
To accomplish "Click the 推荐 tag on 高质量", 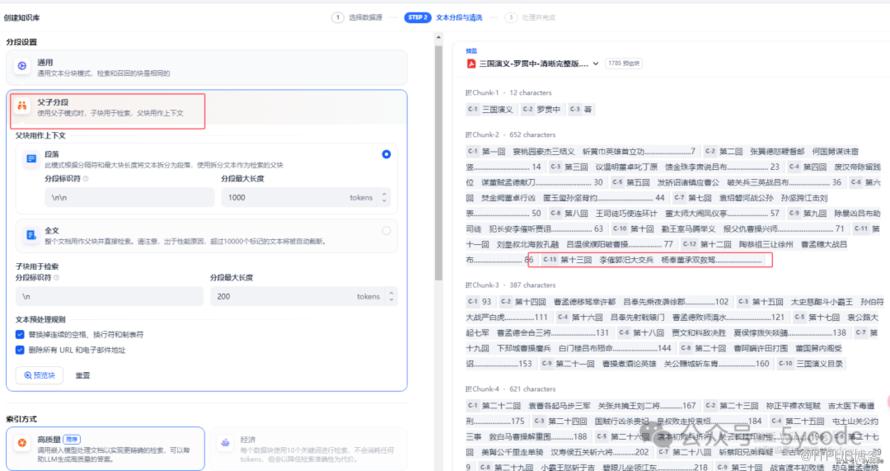I will click(72, 439).
